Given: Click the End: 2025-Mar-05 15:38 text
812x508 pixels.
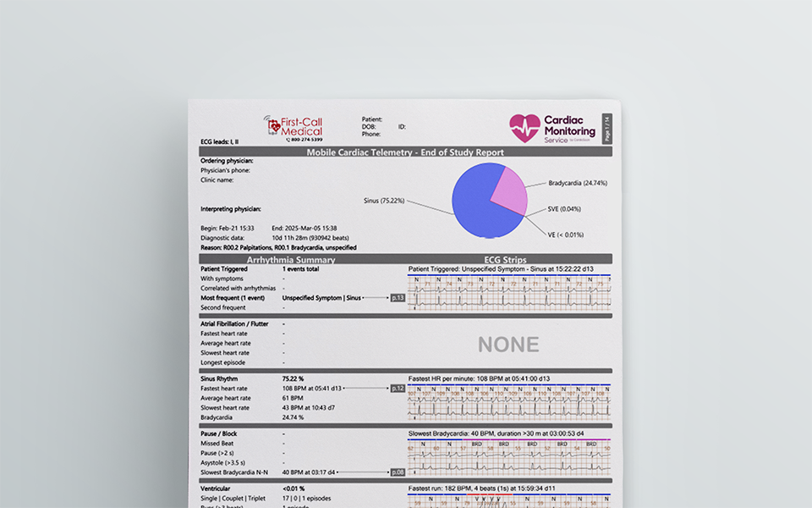Looking at the screenshot, I should pos(304,228).
